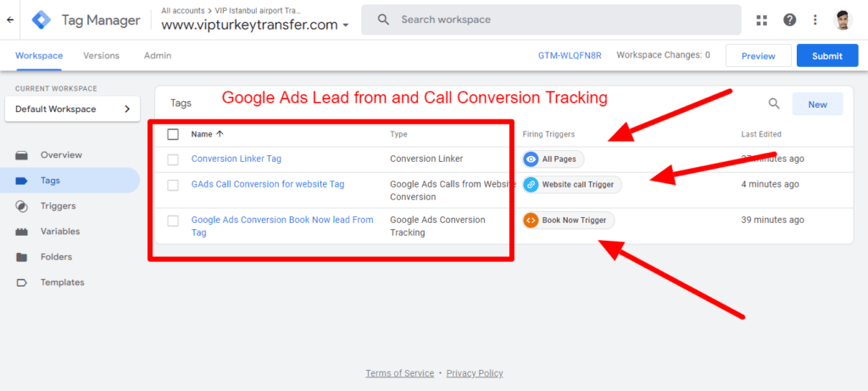Expand the Default Workspace selector
Viewport: 868px width, 391px height.
tap(73, 109)
